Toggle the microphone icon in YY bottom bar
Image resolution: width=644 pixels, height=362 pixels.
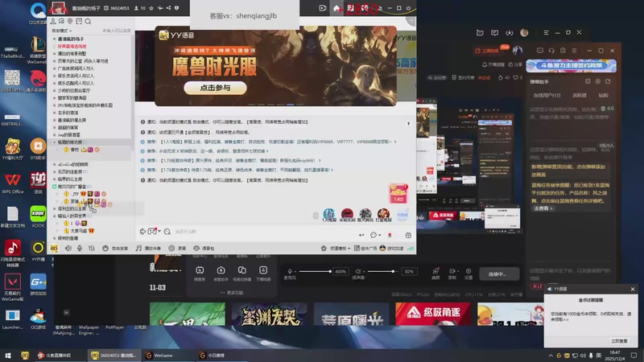pyautogui.click(x=80, y=249)
